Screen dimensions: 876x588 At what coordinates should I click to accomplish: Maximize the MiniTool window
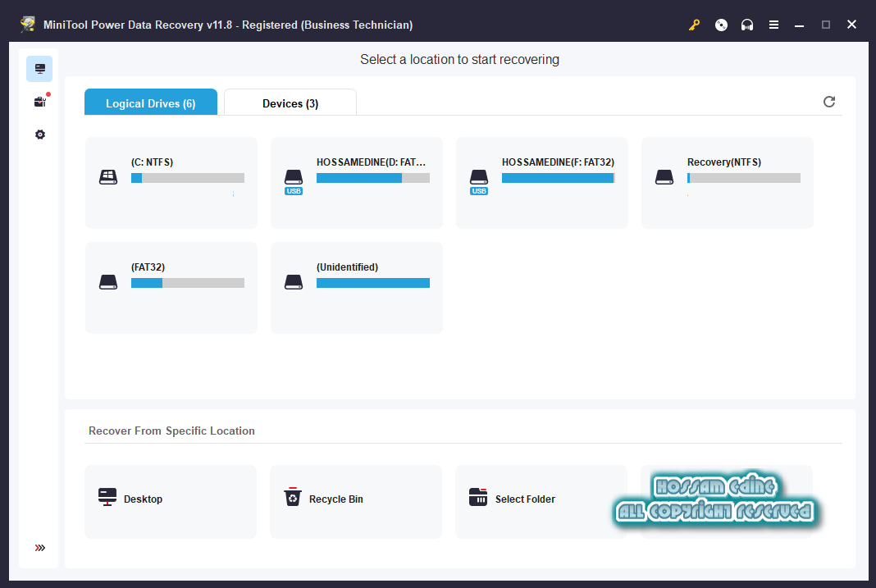click(x=826, y=25)
